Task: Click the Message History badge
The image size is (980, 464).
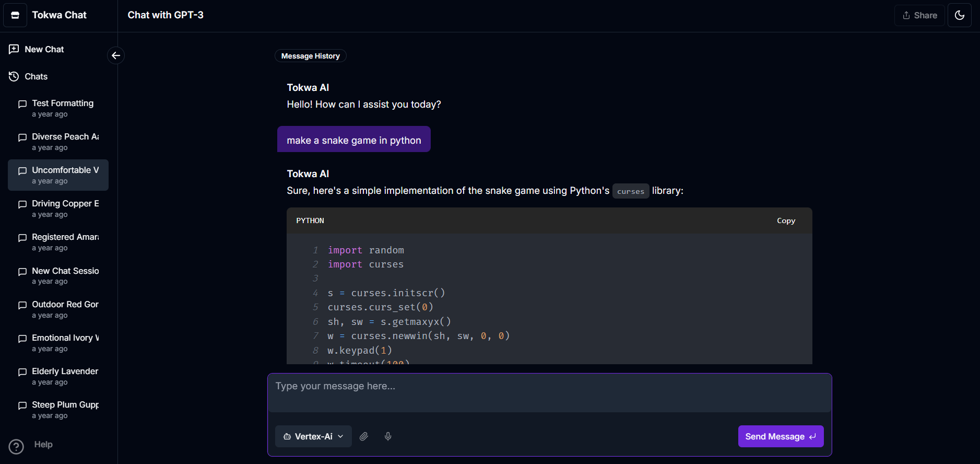Action: coord(310,56)
